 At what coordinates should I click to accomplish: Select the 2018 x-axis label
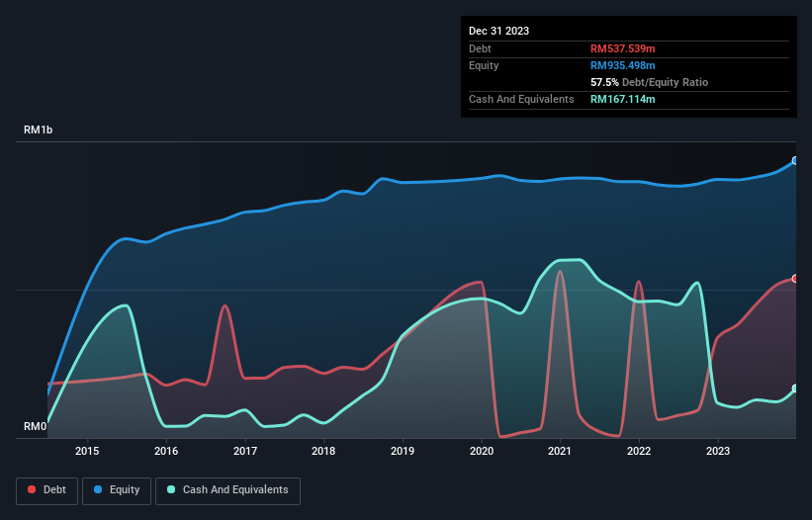(x=323, y=451)
